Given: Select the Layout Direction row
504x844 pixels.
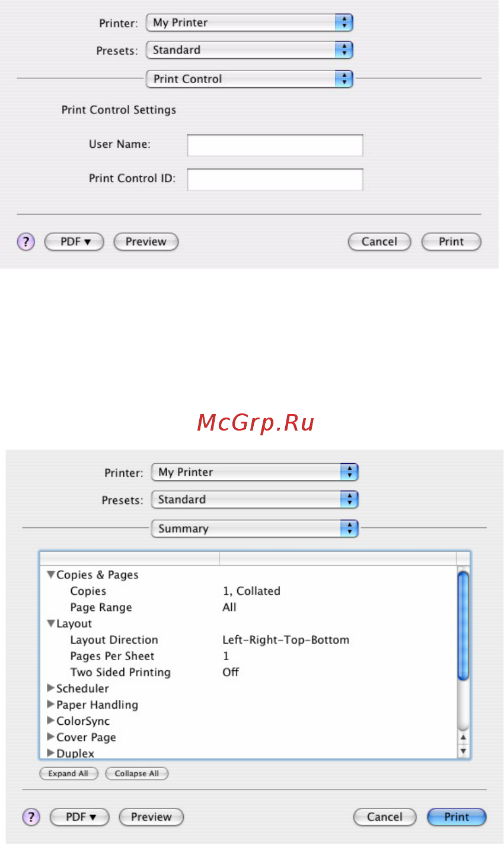Looking at the screenshot, I should pos(248,640).
